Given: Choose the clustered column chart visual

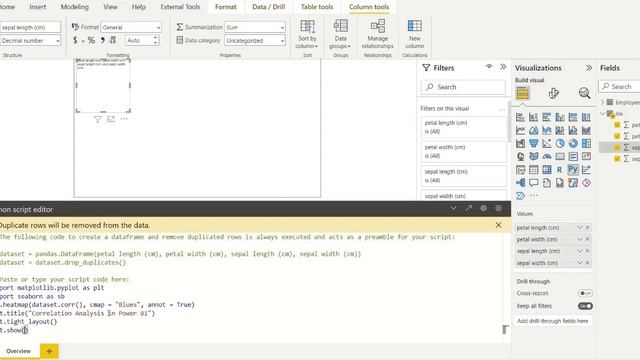Looking at the screenshot, I should 560,118.
